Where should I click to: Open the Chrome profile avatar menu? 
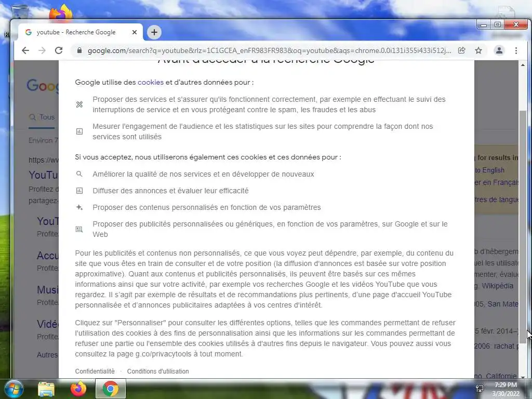(x=499, y=50)
